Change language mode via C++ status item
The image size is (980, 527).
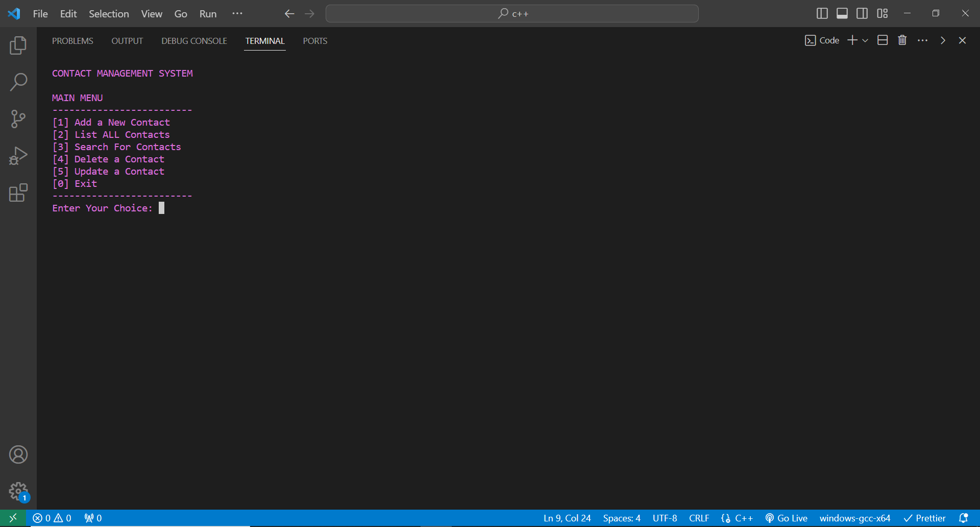[x=737, y=518]
